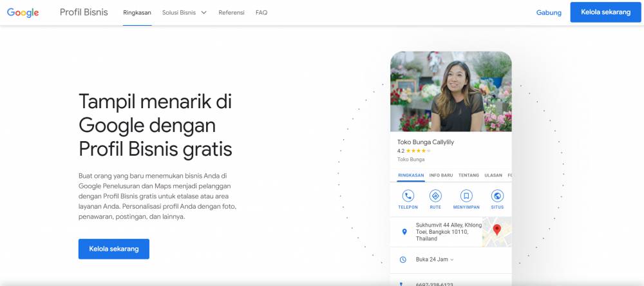Click the Tampil menarik di Google heading
Screen dimensions: 644x286
155,125
